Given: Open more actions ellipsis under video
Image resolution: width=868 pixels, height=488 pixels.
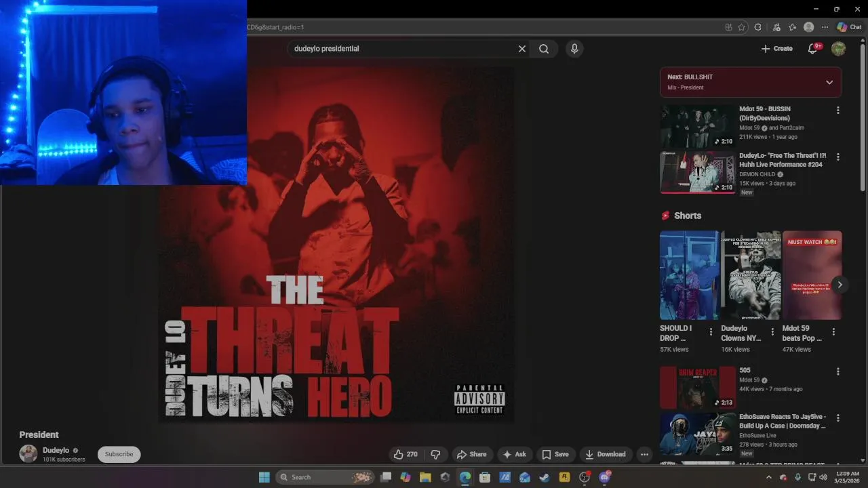Looking at the screenshot, I should 644,454.
